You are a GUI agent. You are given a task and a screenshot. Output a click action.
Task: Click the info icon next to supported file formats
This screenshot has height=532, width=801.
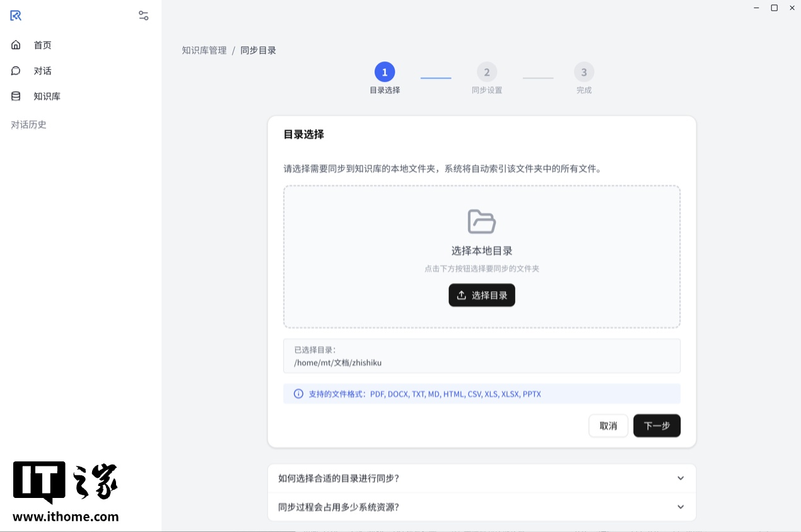(x=298, y=393)
